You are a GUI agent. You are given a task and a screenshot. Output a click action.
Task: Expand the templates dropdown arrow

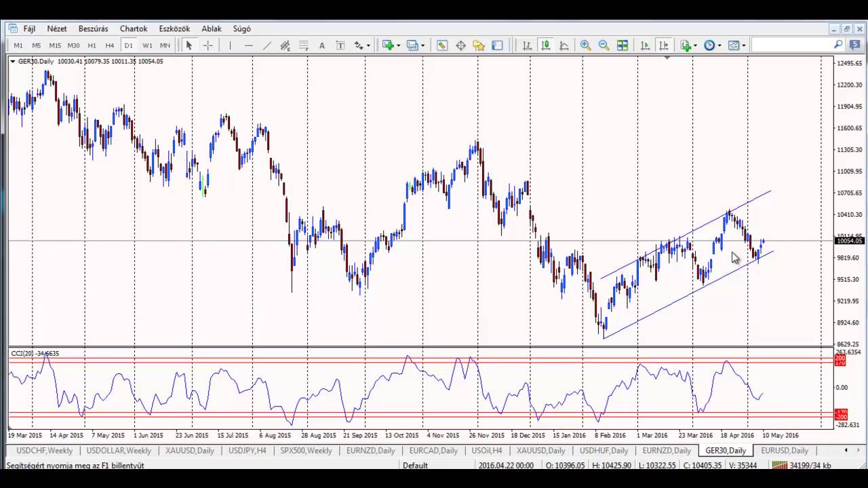(x=743, y=45)
